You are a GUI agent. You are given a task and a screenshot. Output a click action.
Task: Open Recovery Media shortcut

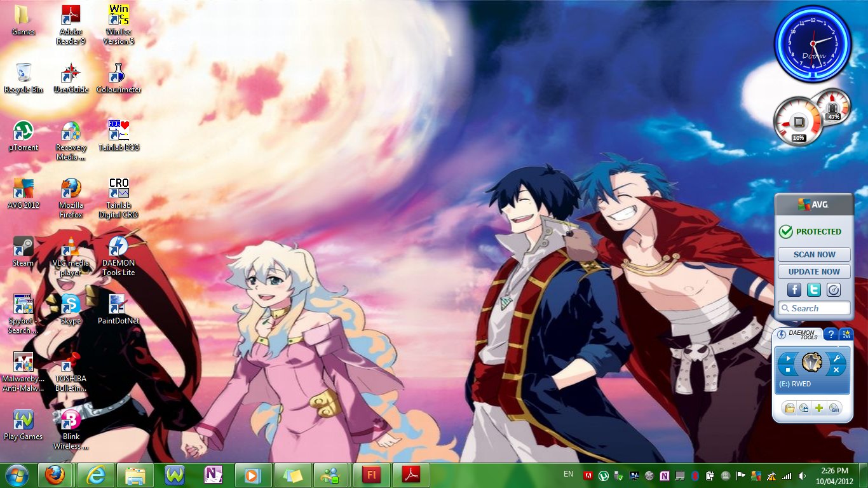(71, 141)
